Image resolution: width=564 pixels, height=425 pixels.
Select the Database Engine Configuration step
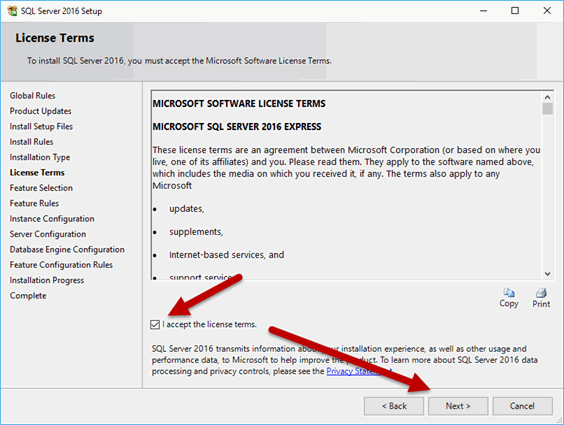(67, 250)
